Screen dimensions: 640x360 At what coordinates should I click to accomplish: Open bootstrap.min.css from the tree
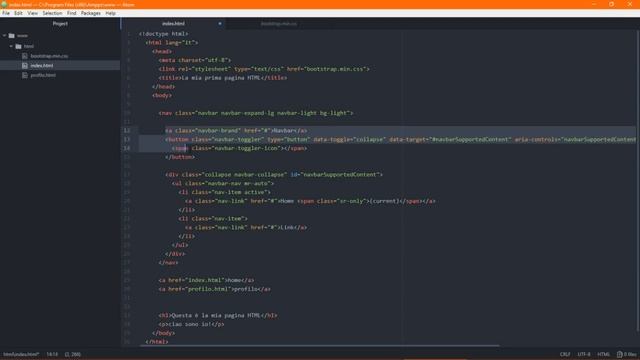pyautogui.click(x=49, y=56)
